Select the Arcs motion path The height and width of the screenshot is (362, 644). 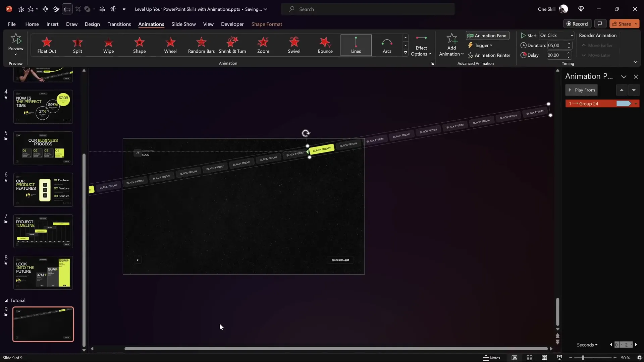pyautogui.click(x=387, y=45)
